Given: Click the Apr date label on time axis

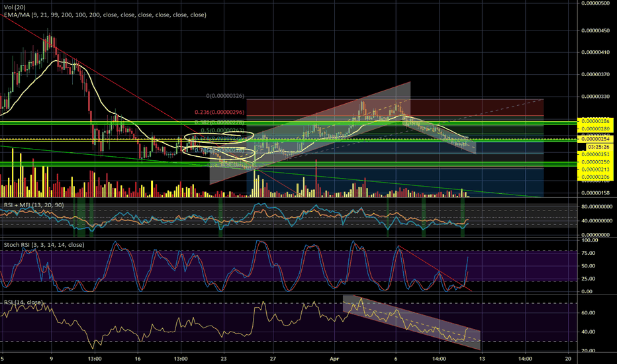Looking at the screenshot, I should pyautogui.click(x=334, y=359).
